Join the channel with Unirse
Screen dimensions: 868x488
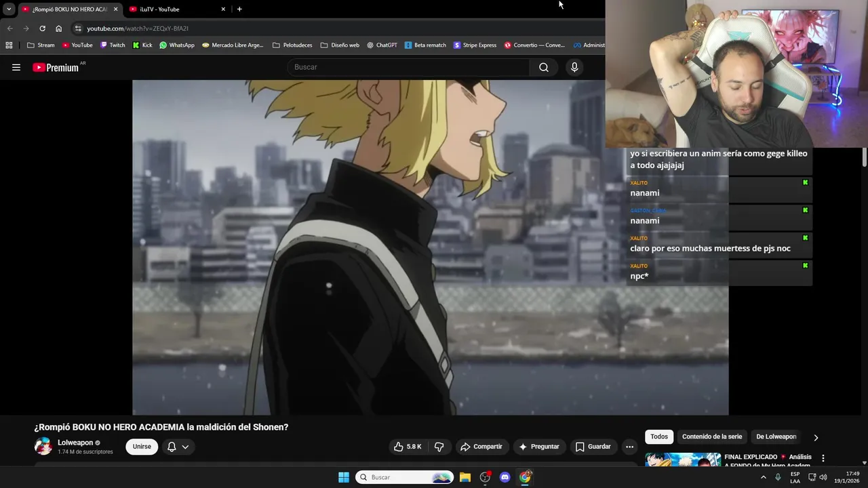coord(142,447)
